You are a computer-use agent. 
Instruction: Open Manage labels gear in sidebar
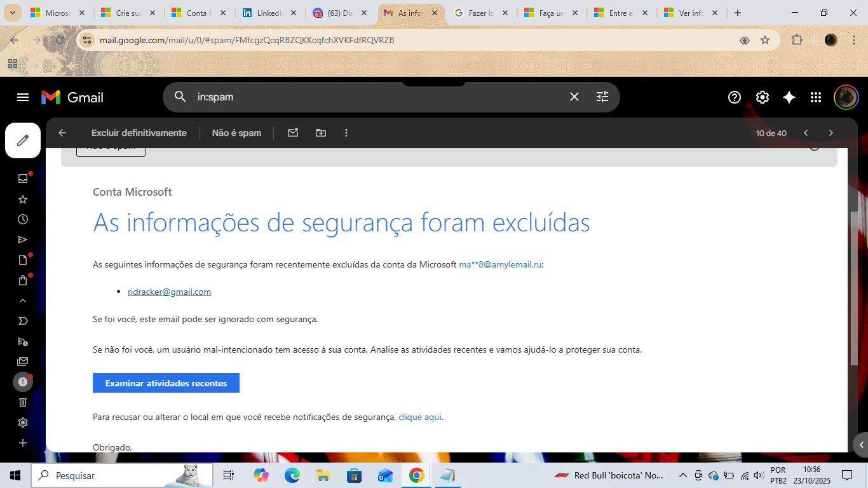(23, 423)
